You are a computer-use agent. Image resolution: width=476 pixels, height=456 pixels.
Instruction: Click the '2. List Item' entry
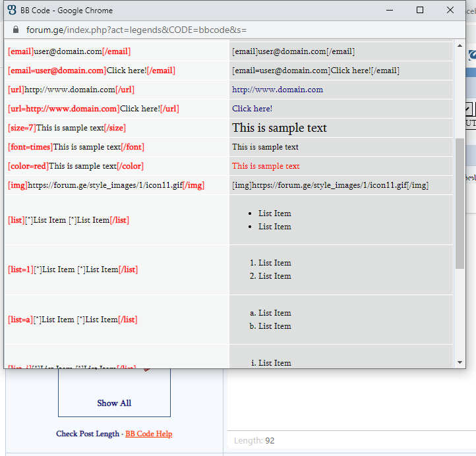270,276
